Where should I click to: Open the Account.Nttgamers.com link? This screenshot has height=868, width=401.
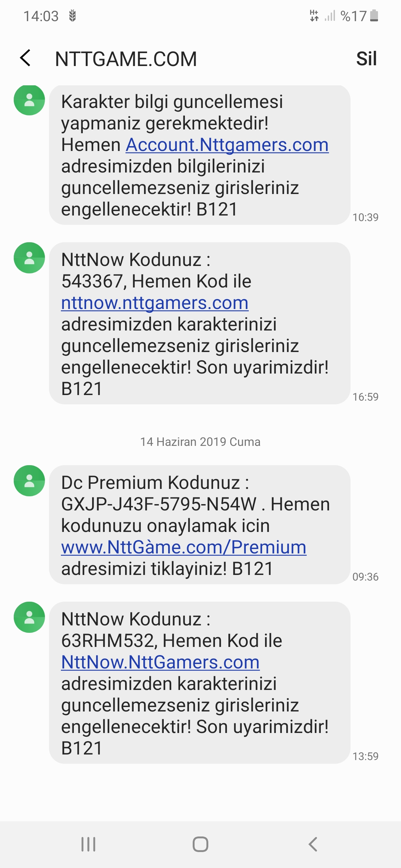coord(227,145)
